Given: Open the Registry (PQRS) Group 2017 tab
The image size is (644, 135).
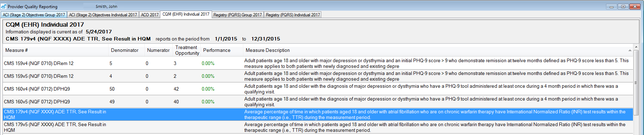Looking at the screenshot, I should coord(238,15).
